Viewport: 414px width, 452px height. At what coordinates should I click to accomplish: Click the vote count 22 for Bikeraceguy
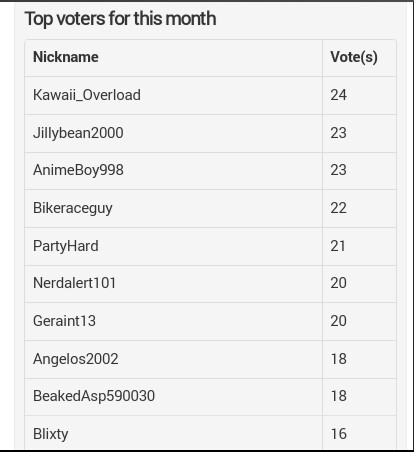click(x=338, y=208)
